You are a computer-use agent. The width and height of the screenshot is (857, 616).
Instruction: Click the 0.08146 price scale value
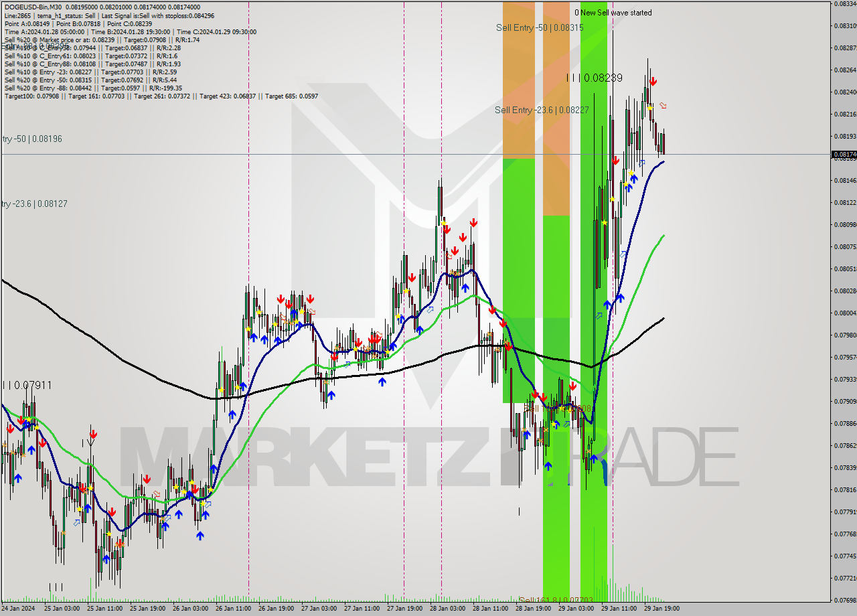[844, 180]
